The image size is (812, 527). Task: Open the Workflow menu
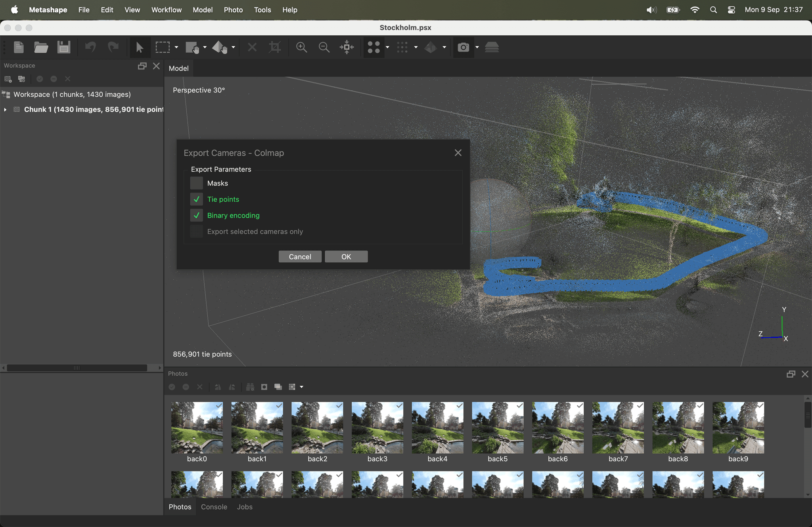166,10
